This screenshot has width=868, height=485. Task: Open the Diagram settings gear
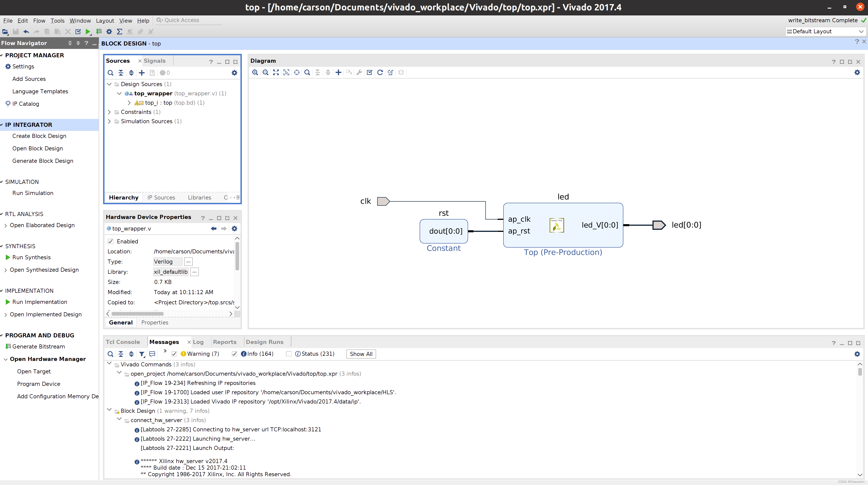[x=857, y=72]
